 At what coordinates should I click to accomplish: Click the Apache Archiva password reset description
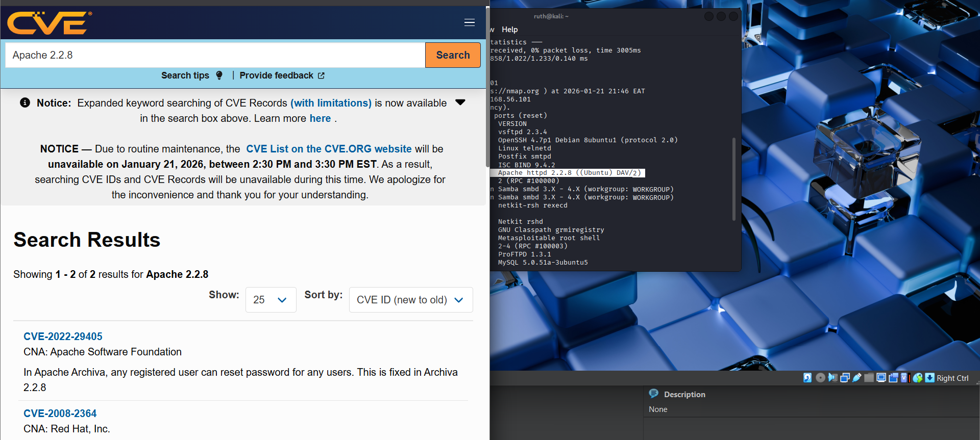[x=240, y=380]
